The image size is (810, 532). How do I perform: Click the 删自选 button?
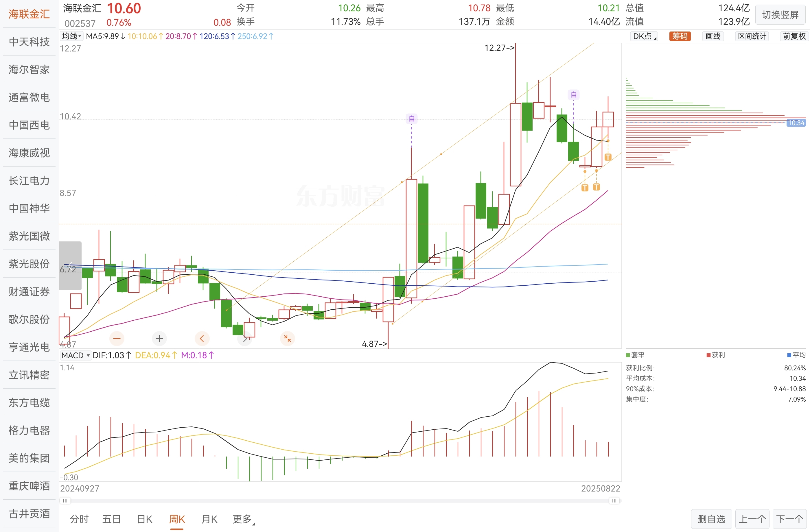(x=711, y=519)
